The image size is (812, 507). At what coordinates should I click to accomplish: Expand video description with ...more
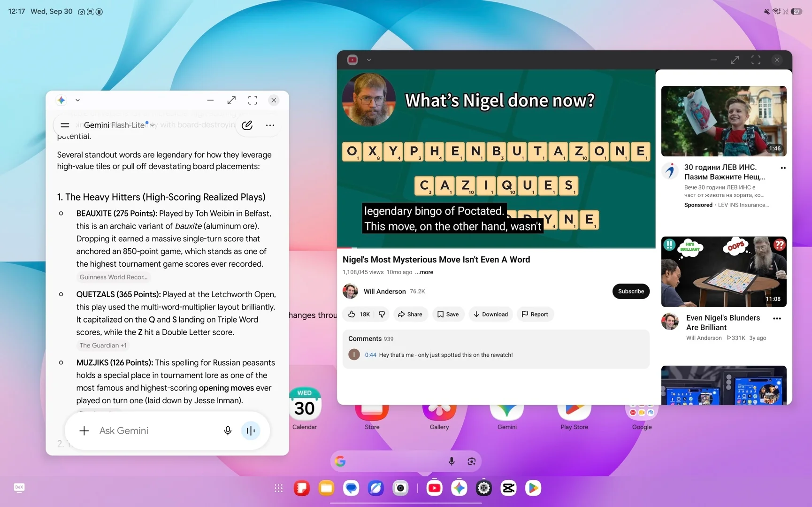pyautogui.click(x=424, y=272)
